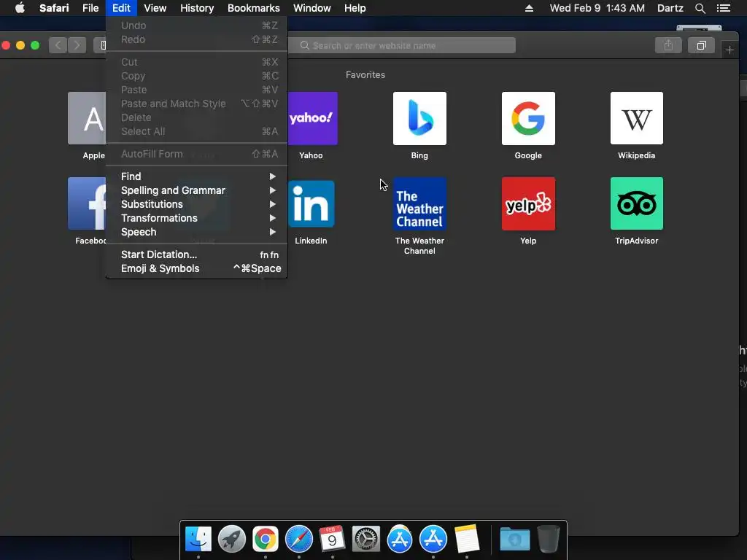The width and height of the screenshot is (747, 560).
Task: Open the Apple favorite tile
Action: 87,119
